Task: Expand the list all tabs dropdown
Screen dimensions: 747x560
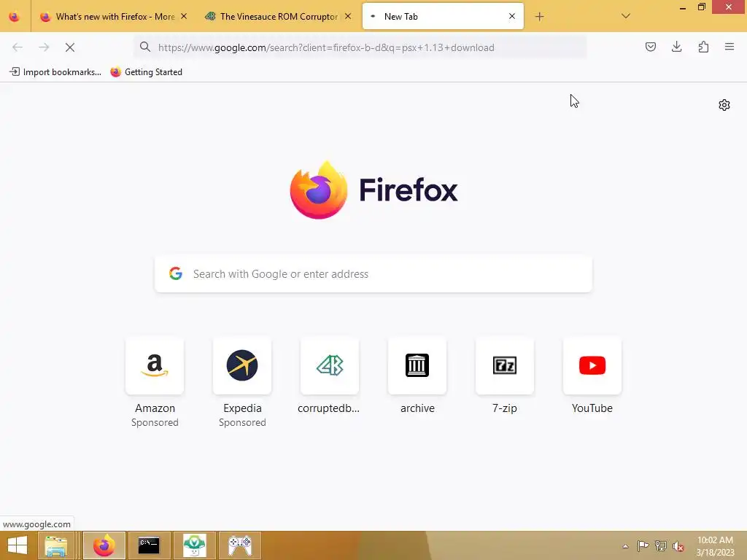Action: [625, 16]
